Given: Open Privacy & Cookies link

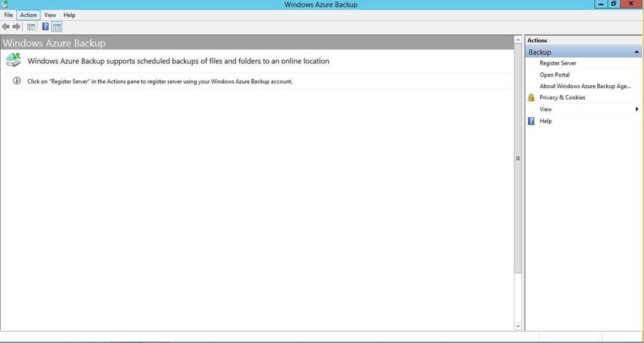Looking at the screenshot, I should point(562,97).
